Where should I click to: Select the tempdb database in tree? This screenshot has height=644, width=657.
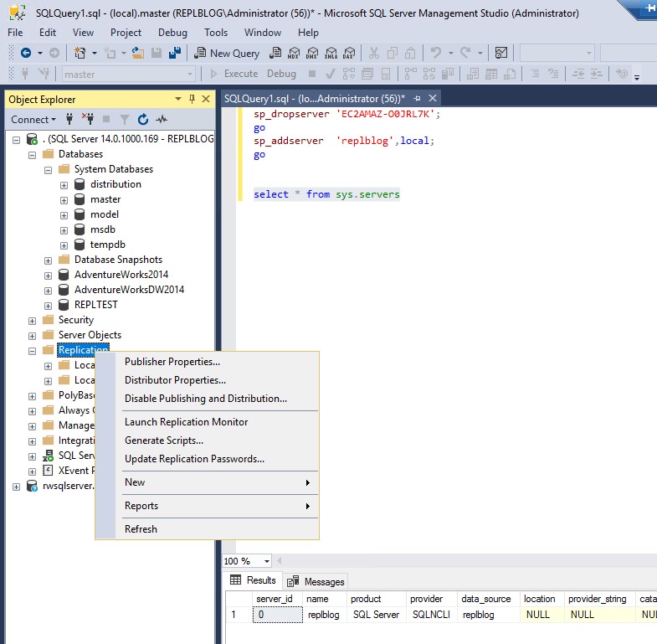pos(108,245)
